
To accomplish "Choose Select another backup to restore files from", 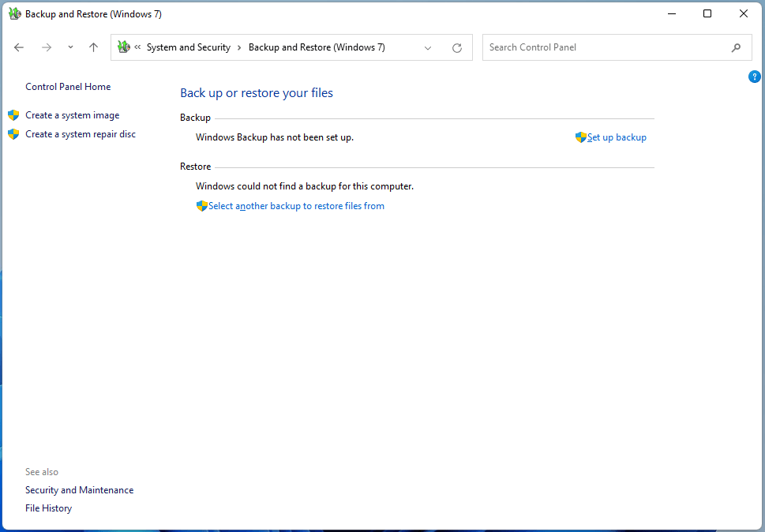I will [x=296, y=206].
